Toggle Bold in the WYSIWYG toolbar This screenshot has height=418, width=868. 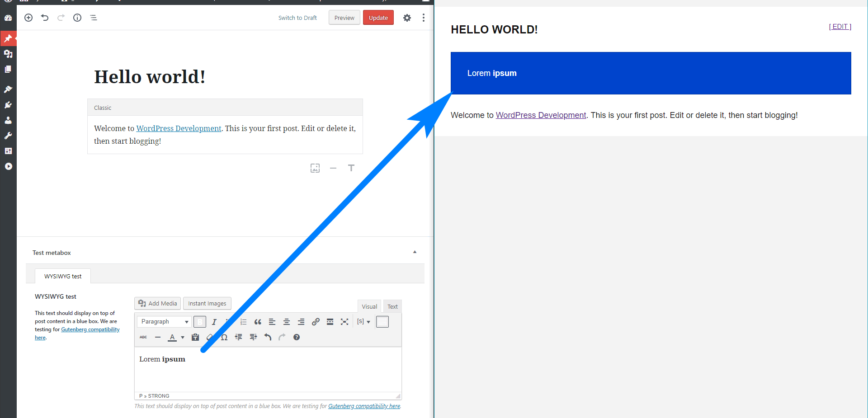(200, 322)
